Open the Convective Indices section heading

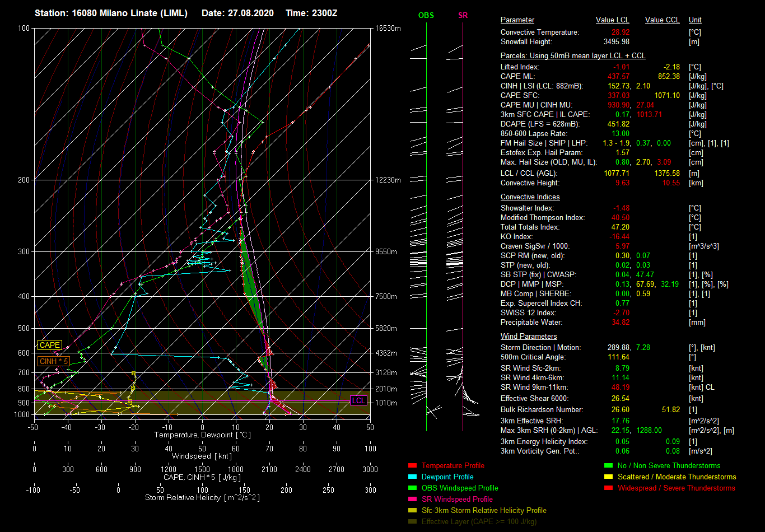click(x=530, y=197)
